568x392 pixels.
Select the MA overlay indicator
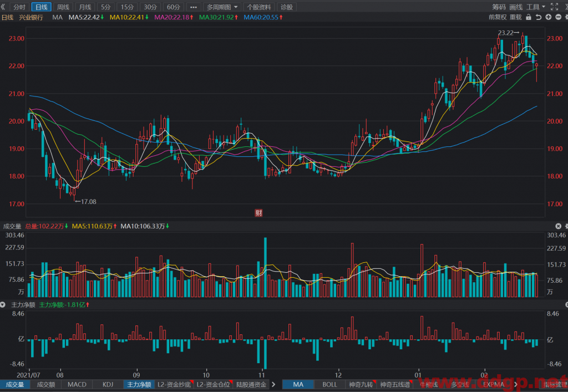pos(298,384)
